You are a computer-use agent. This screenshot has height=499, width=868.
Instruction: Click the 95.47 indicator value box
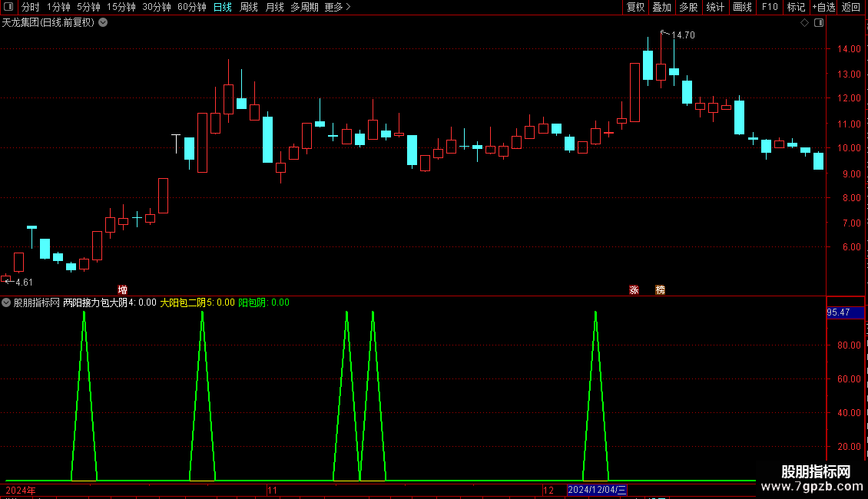[x=845, y=312]
